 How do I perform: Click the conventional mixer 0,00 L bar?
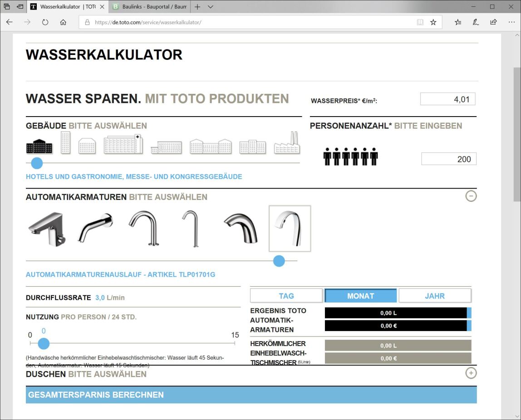pyautogui.click(x=398, y=345)
